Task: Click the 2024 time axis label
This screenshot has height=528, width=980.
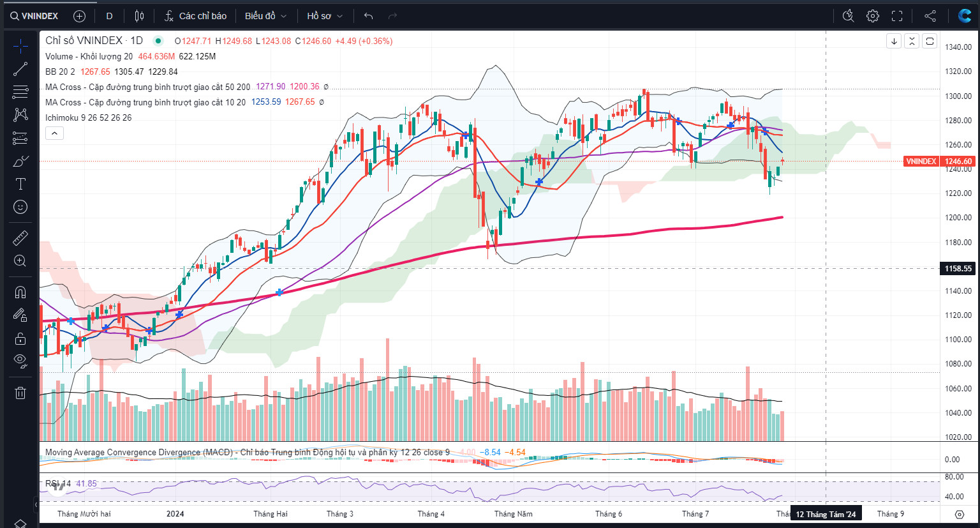Action: [175, 514]
